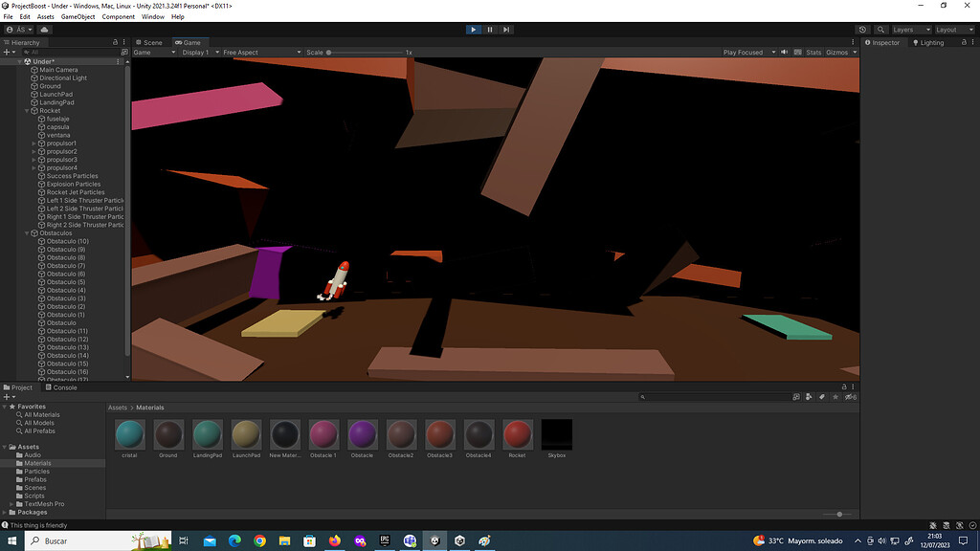Screen dimensions: 980x551
Task: Adjust the Scale slider in Game view
Action: [330, 53]
